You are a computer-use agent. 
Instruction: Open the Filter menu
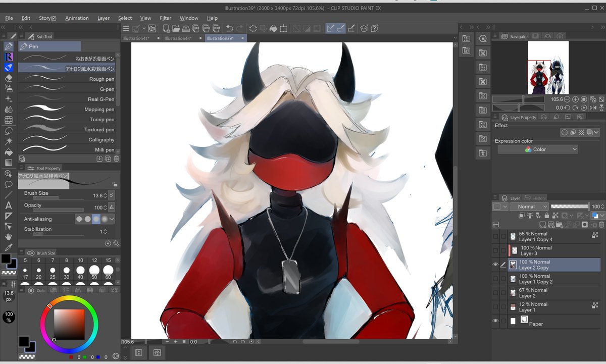point(165,18)
